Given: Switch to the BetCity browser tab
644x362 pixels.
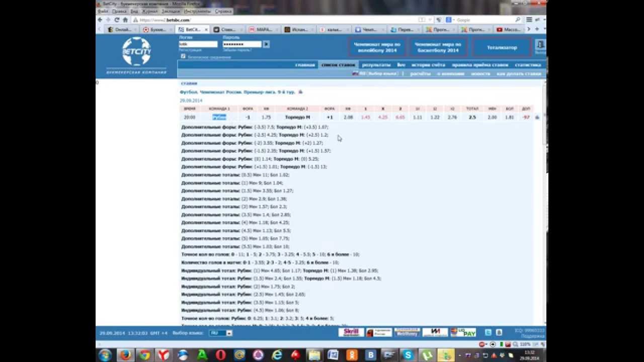Looking at the screenshot, I should coord(193,29).
